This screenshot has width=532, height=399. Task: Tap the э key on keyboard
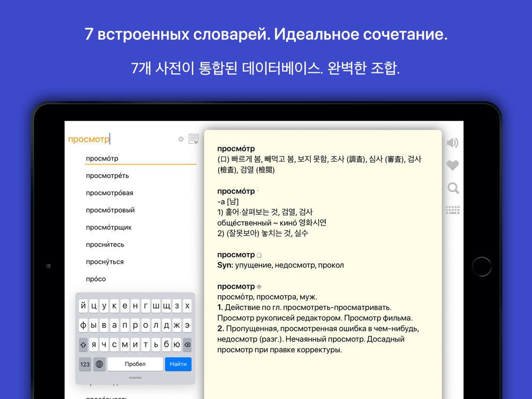point(187,325)
